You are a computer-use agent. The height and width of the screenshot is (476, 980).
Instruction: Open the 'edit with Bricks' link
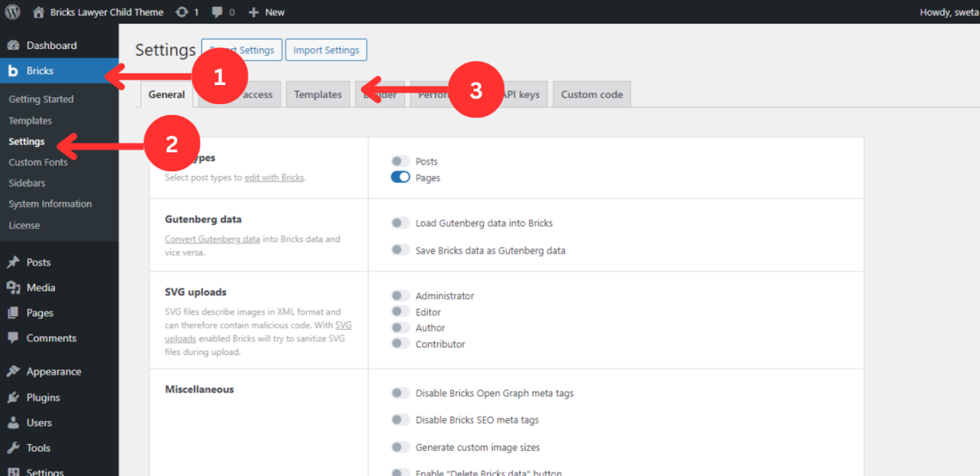pyautogui.click(x=274, y=177)
